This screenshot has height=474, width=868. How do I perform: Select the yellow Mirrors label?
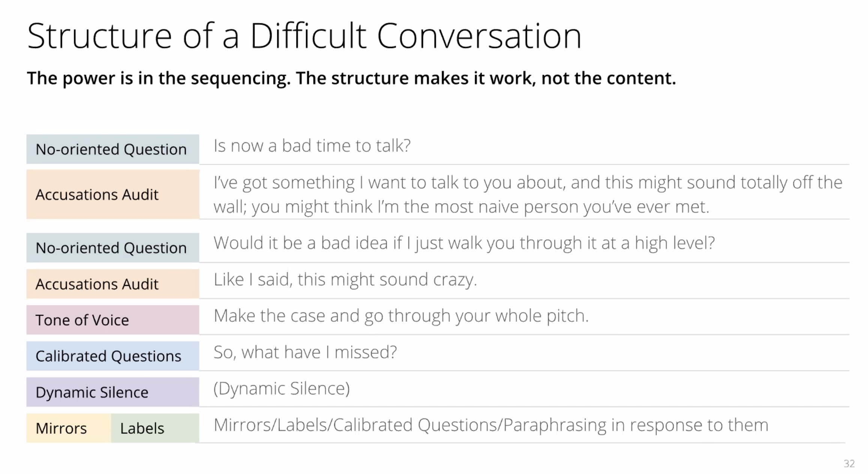click(x=61, y=429)
